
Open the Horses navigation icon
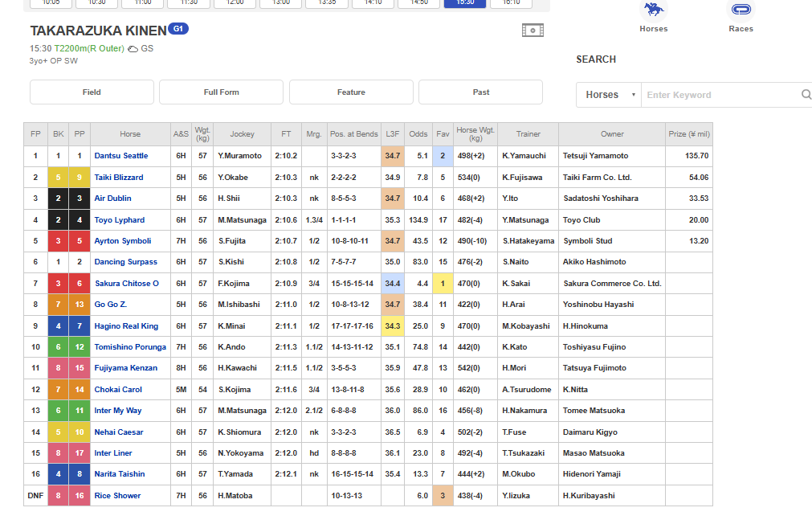(654, 10)
